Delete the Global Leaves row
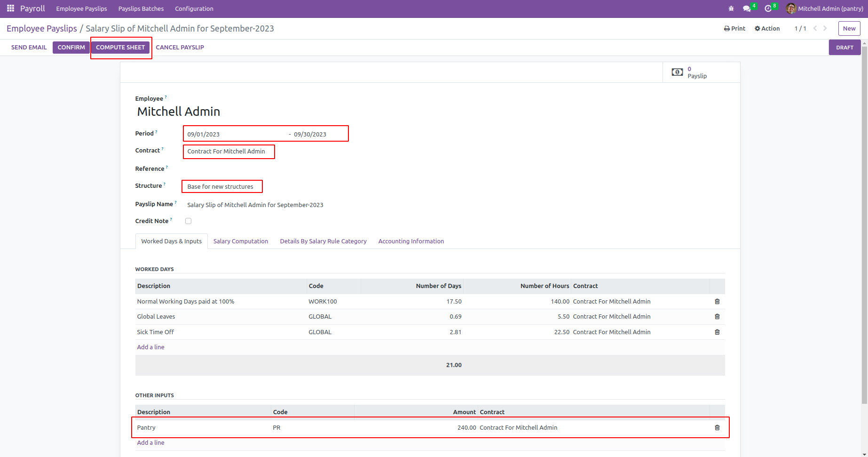Screen dimensions: 868x457 717,317
